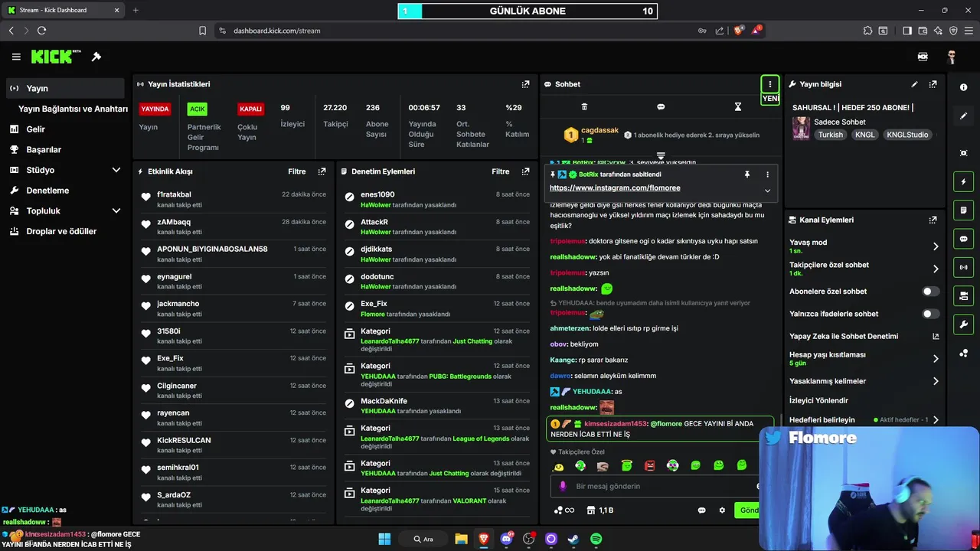Open Yapay Zeka ile Sohbet Denetimi

(864, 336)
